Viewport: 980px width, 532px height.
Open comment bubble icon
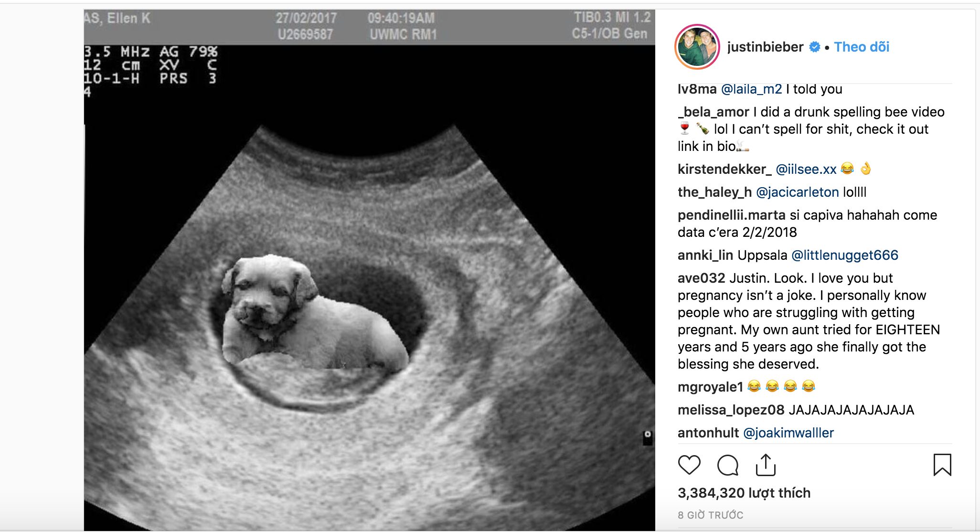[x=728, y=465]
